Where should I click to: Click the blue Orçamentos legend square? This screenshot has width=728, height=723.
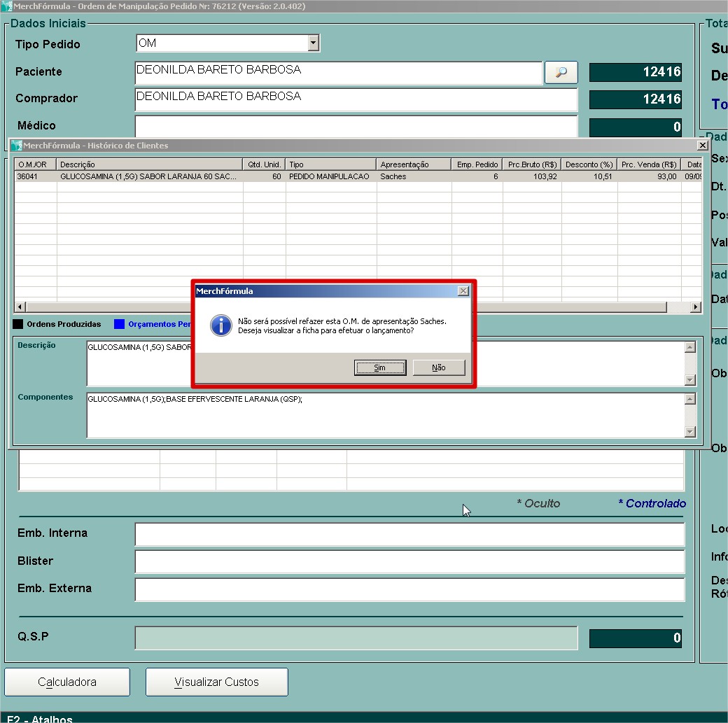(x=119, y=324)
